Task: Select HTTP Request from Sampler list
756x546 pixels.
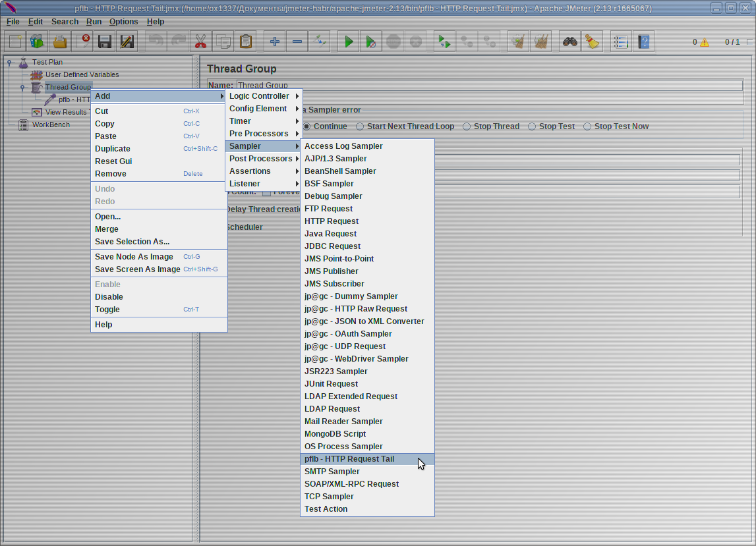Action: point(332,221)
